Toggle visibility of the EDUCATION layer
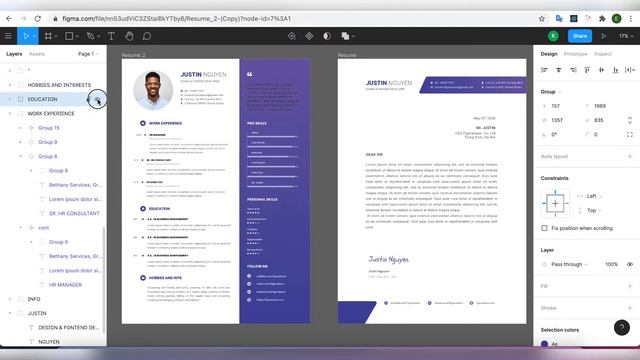 (x=97, y=99)
